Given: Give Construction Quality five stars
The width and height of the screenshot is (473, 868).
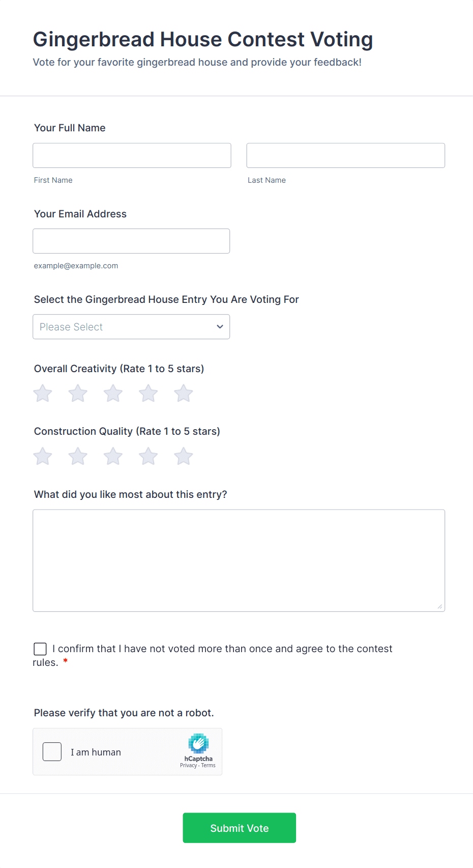Looking at the screenshot, I should 183,457.
